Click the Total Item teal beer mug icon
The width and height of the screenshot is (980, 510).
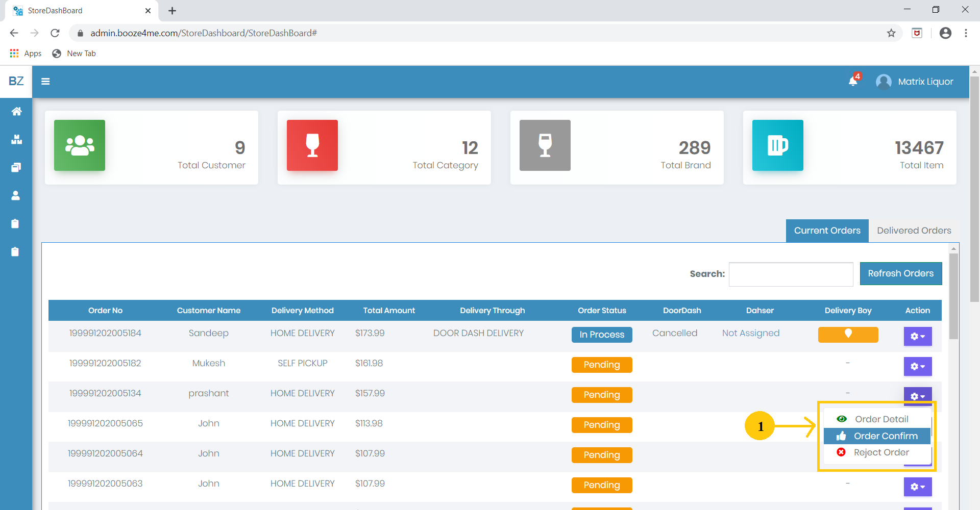point(778,145)
